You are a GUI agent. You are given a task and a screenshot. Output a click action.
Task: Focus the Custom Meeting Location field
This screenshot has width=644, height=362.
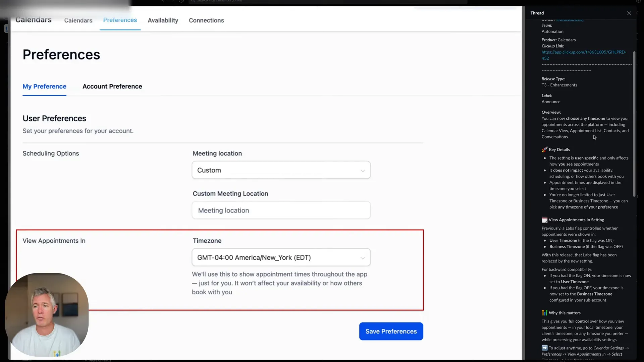click(x=281, y=210)
